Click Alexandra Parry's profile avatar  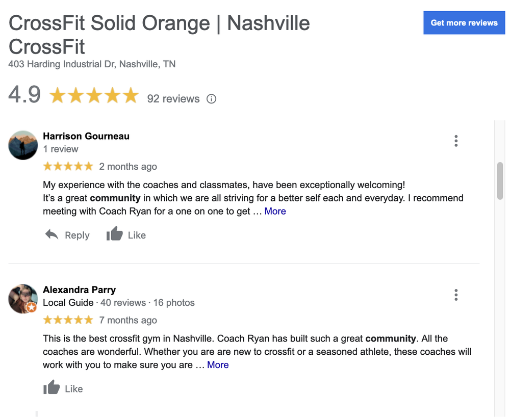click(x=23, y=299)
